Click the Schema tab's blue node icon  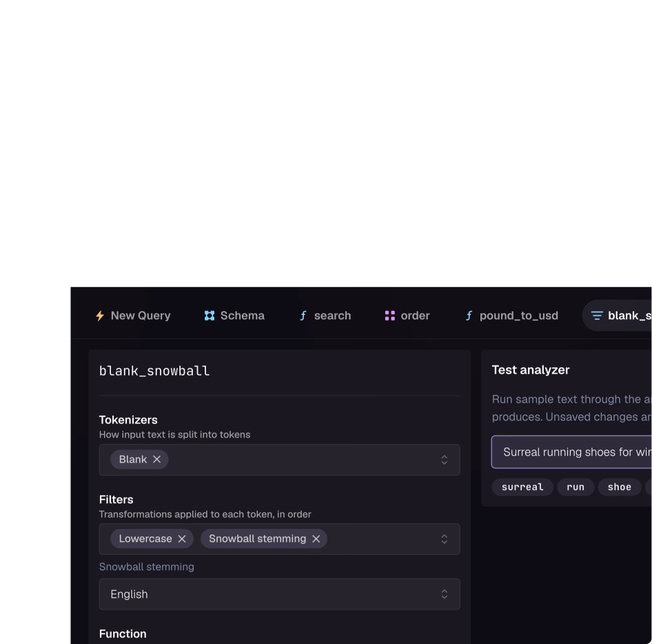(210, 316)
